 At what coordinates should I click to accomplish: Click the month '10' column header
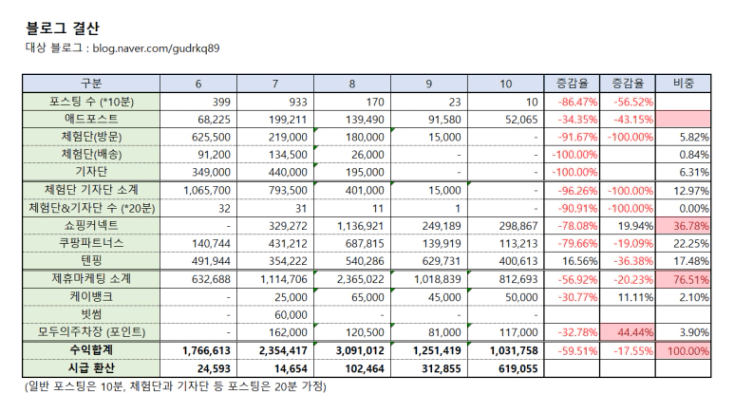(x=506, y=83)
